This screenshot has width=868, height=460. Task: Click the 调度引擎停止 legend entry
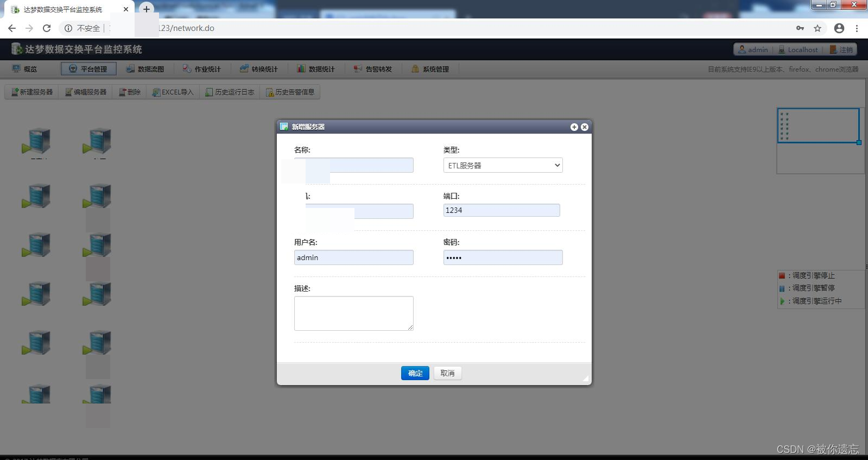(807, 276)
